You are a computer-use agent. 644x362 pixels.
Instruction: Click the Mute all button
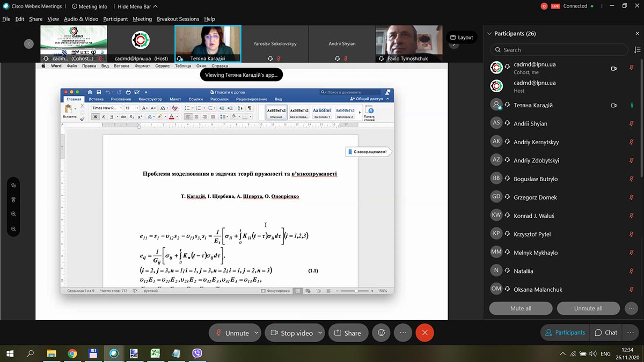pos(521,308)
